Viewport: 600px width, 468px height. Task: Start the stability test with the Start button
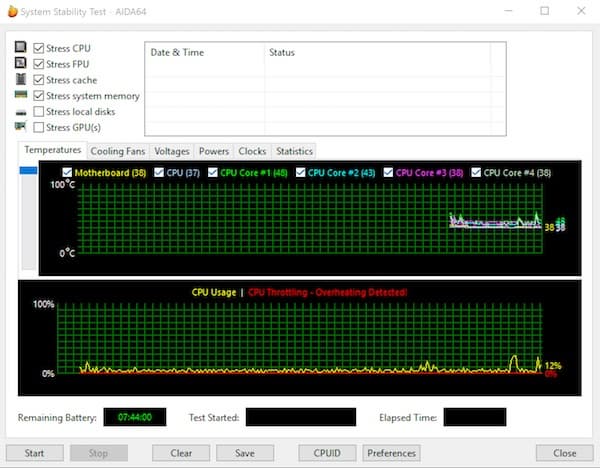34,453
